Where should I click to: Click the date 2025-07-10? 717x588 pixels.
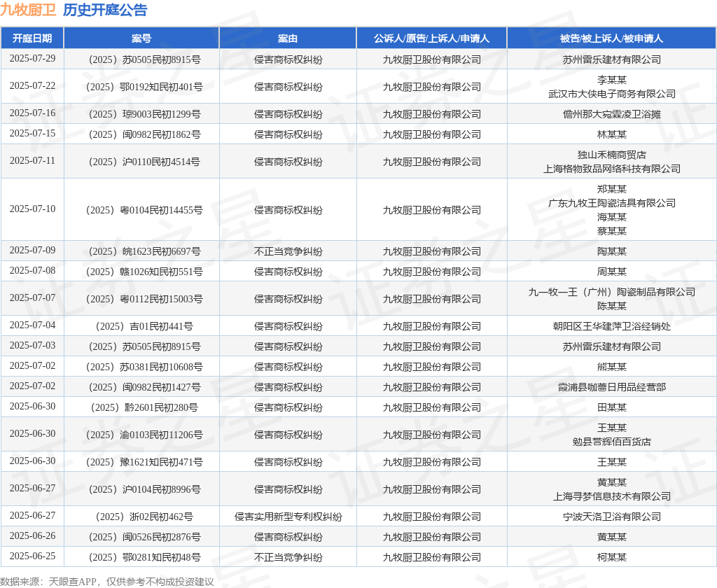pos(32,209)
